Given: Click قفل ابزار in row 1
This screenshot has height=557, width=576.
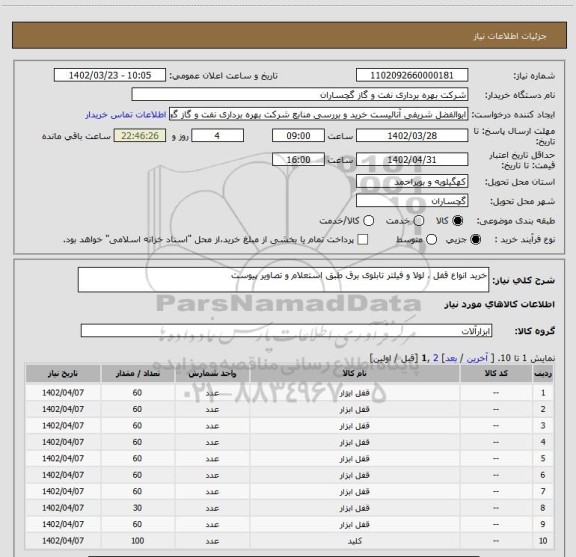Looking at the screenshot, I should (354, 393).
